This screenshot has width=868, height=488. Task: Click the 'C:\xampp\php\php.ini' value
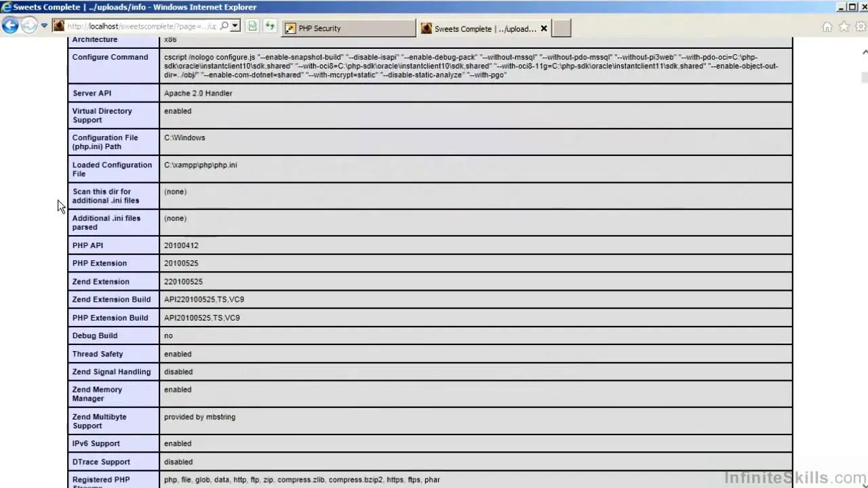click(200, 165)
